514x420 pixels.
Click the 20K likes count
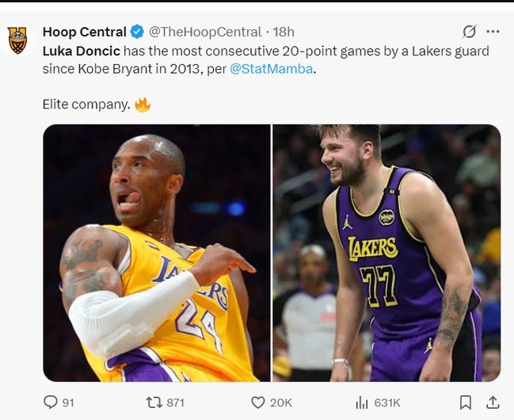pyautogui.click(x=281, y=403)
